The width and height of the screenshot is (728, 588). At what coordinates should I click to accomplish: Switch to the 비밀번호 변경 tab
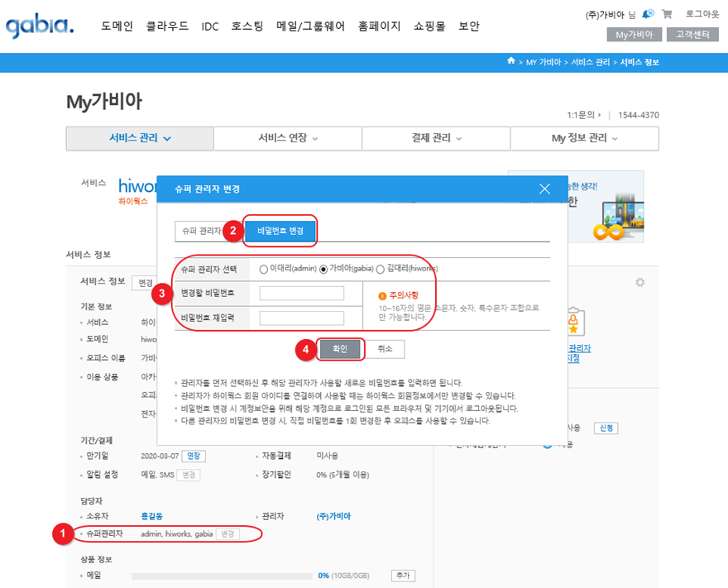280,232
